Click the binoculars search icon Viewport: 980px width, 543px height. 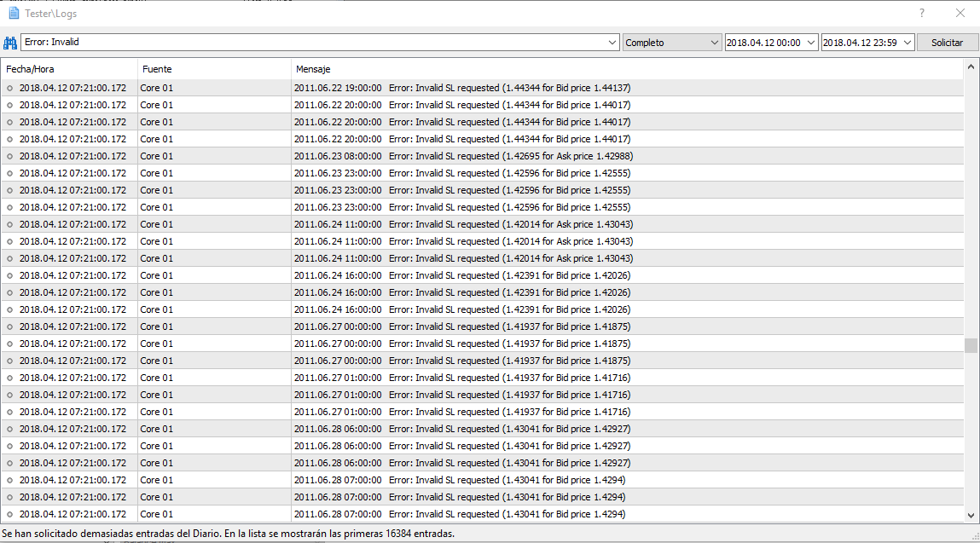[x=10, y=43]
